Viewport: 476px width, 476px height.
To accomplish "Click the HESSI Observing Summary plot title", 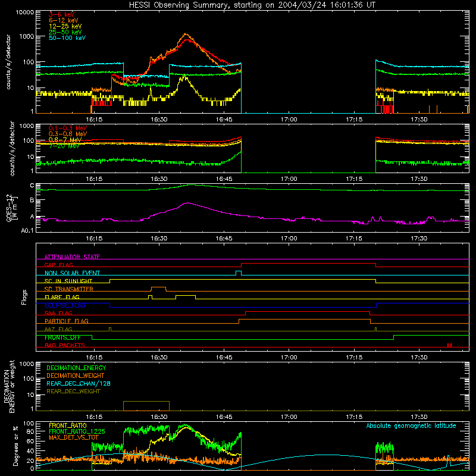I will pyautogui.click(x=252, y=5).
